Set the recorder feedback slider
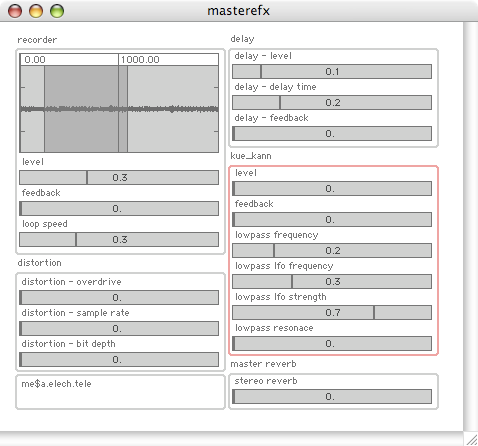Viewport: 478px width, 446px height. (119, 208)
